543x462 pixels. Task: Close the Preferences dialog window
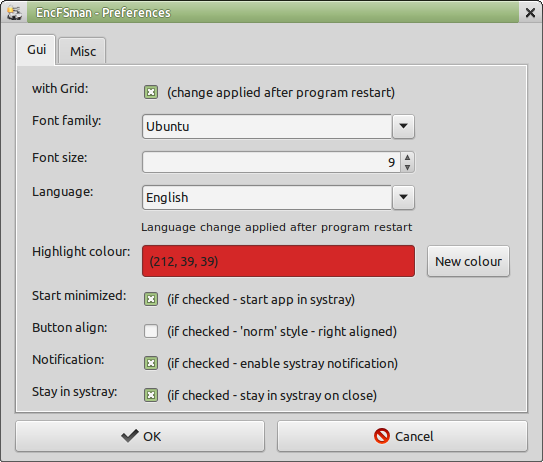point(530,13)
